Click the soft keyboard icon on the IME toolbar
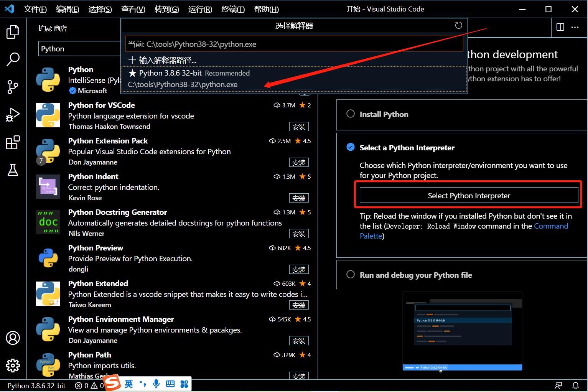 (x=170, y=384)
